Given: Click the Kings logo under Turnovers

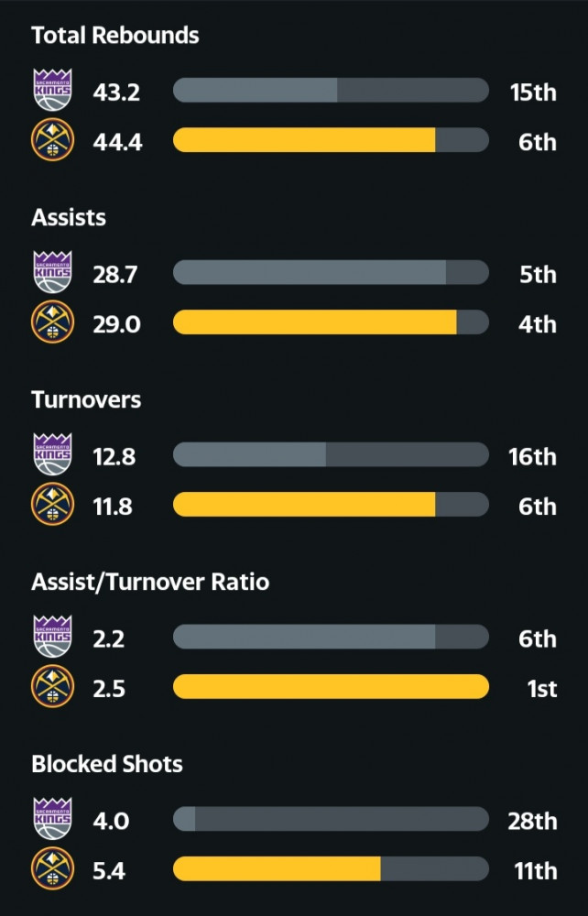Looking at the screenshot, I should 52,454.
